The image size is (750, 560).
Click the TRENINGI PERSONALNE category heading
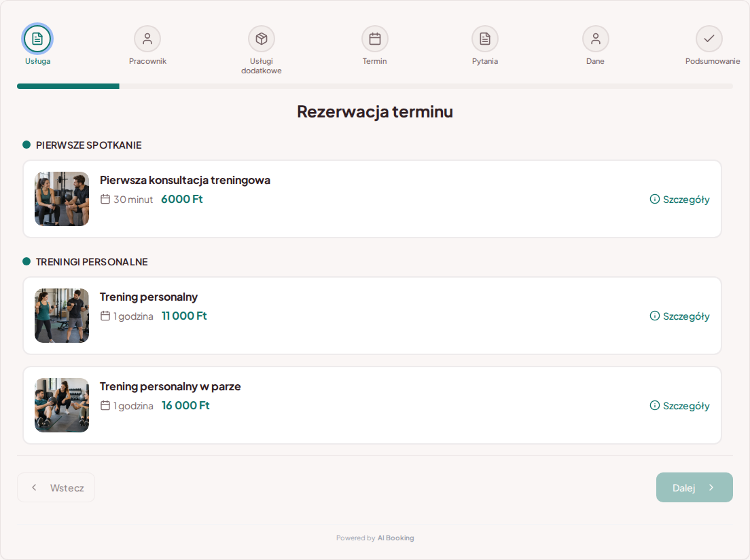[x=92, y=262]
